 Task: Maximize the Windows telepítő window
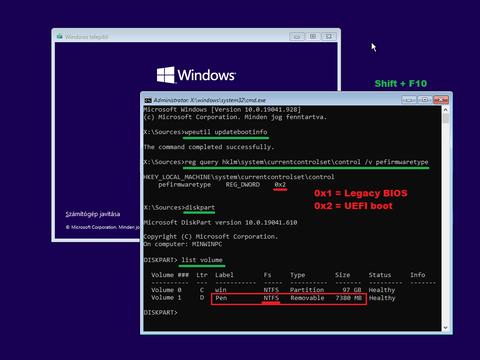coord(313,36)
